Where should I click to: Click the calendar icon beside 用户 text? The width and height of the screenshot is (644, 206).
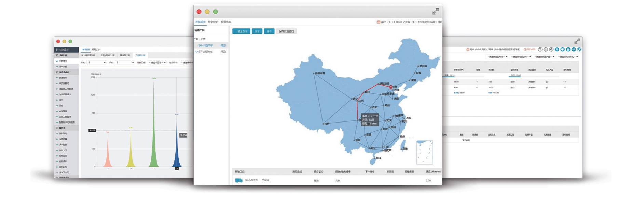[x=379, y=22]
